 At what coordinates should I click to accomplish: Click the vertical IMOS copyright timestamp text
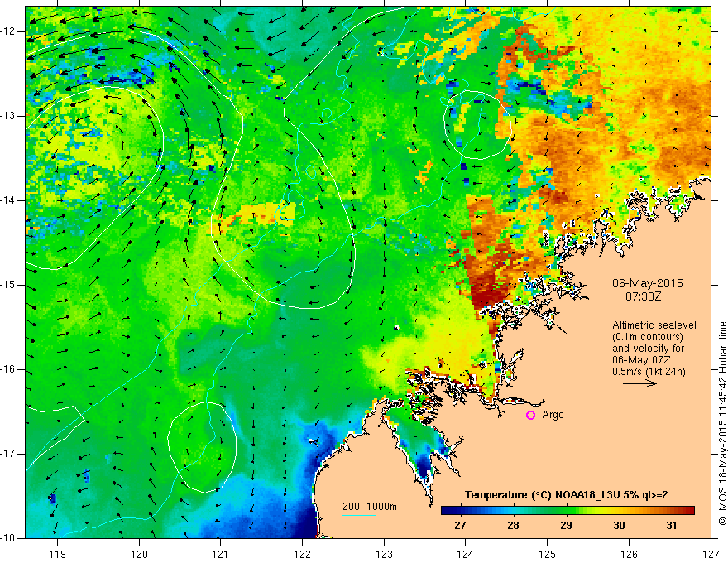click(722, 423)
